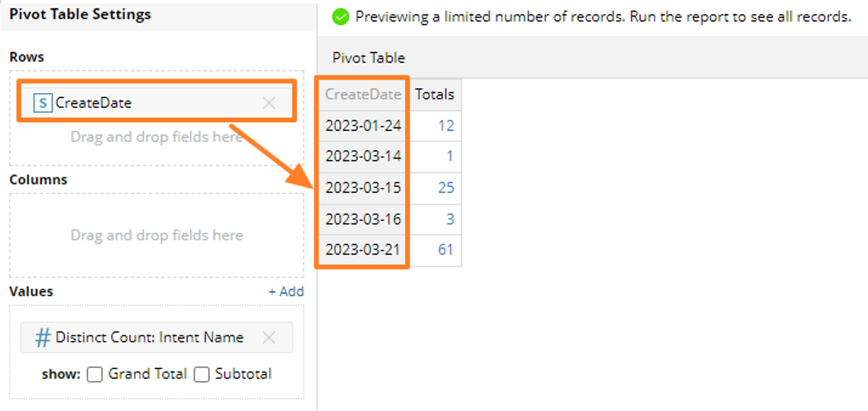The height and width of the screenshot is (411, 868).
Task: Click the Columns drop zone area
Action: (x=156, y=235)
